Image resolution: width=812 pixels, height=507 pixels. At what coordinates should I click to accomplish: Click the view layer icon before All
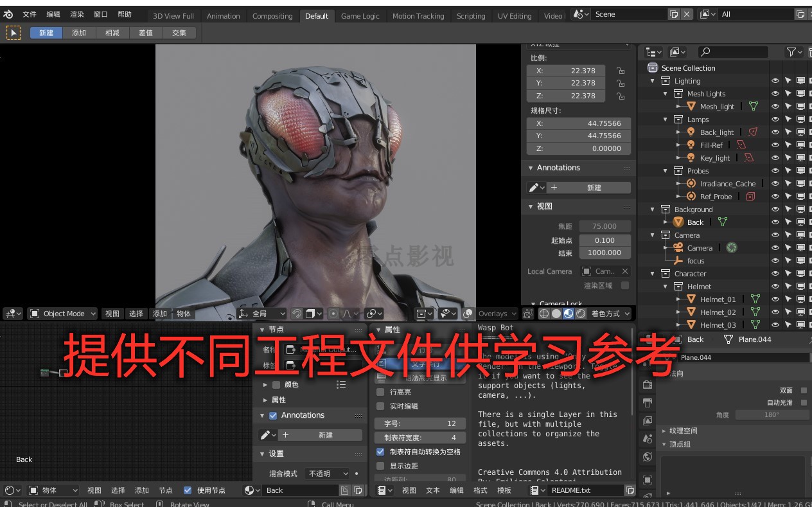coord(708,14)
